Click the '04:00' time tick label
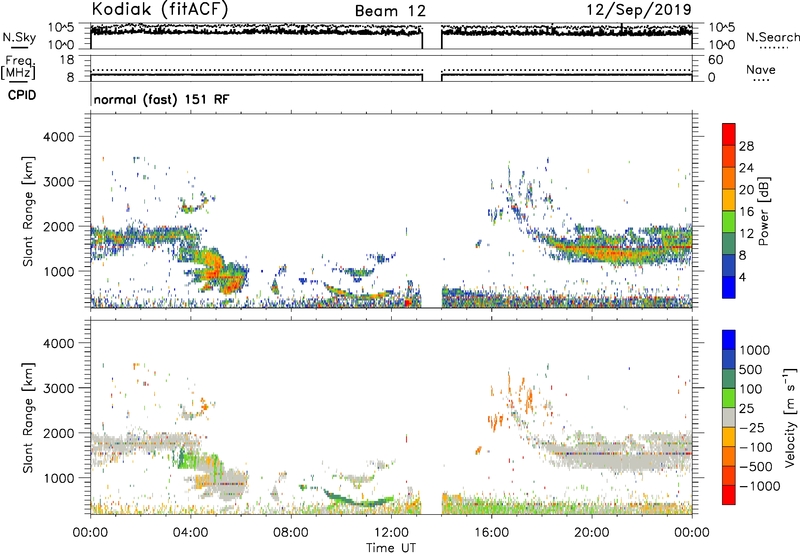 click(x=190, y=533)
